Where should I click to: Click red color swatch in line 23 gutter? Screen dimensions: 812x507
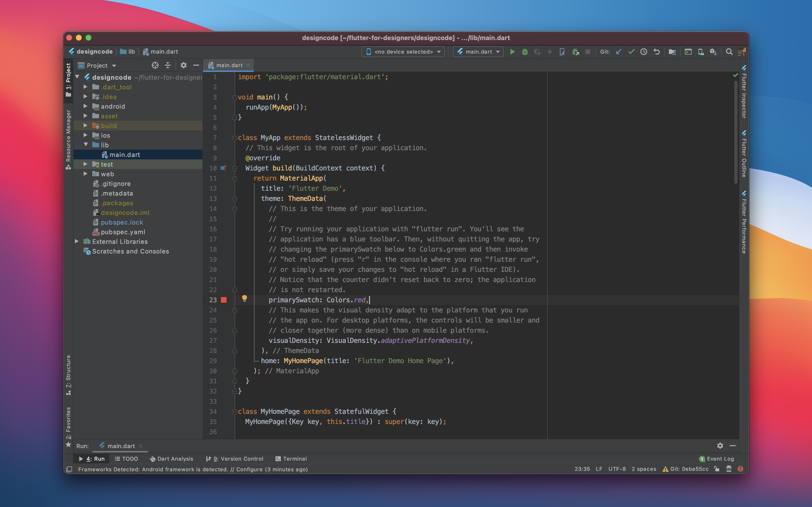(224, 300)
